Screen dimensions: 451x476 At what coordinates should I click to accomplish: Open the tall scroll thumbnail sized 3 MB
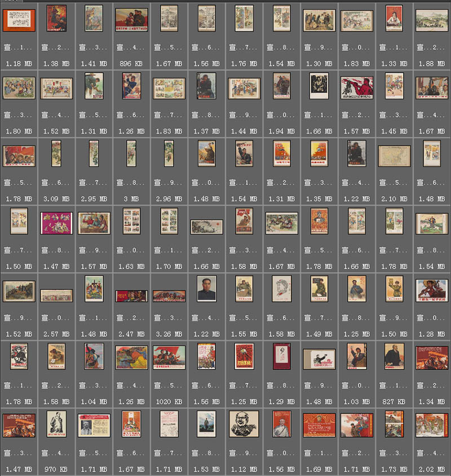pyautogui.click(x=131, y=153)
